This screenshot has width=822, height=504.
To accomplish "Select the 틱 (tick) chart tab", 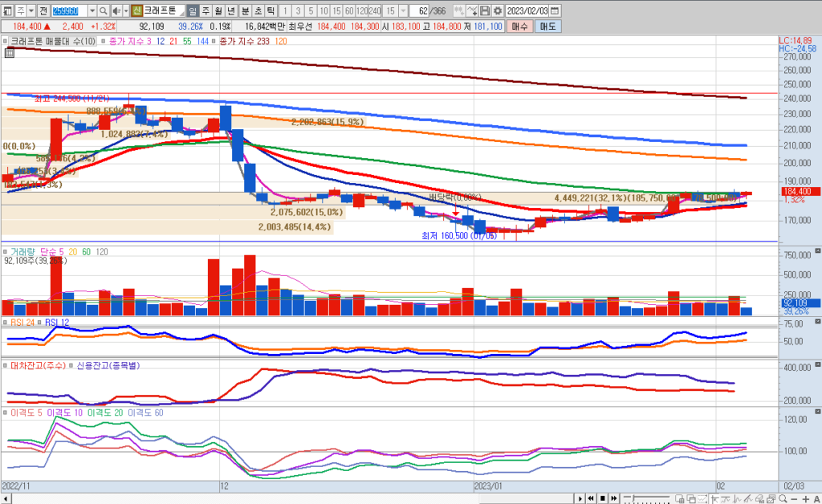I will (270, 10).
